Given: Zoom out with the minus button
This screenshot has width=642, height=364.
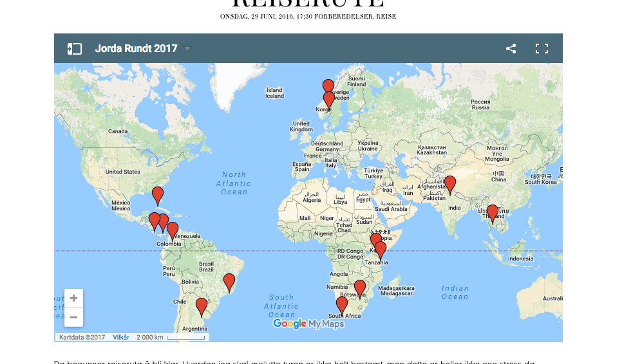Looking at the screenshot, I should [x=74, y=317].
